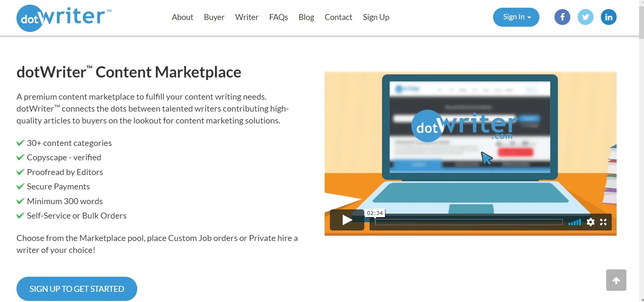The height and width of the screenshot is (302, 644).
Task: Open the Blog page
Action: (x=306, y=17)
